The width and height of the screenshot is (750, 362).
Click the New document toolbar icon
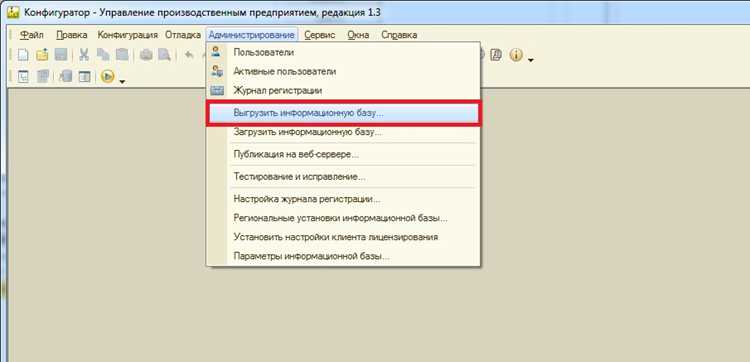(x=23, y=55)
